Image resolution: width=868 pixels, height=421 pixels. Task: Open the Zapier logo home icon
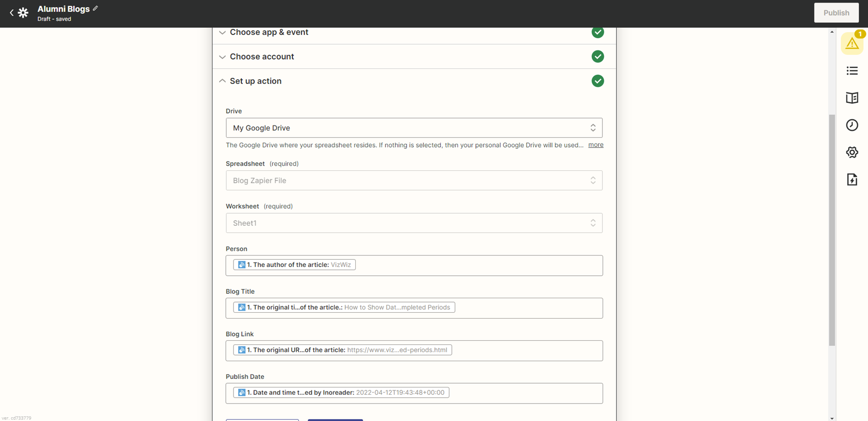coord(23,13)
